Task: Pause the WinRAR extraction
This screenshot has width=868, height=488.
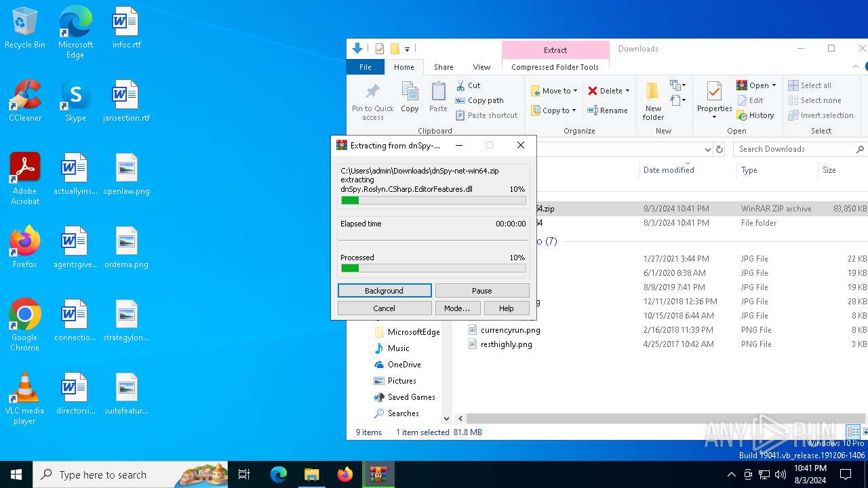Action: click(x=482, y=290)
